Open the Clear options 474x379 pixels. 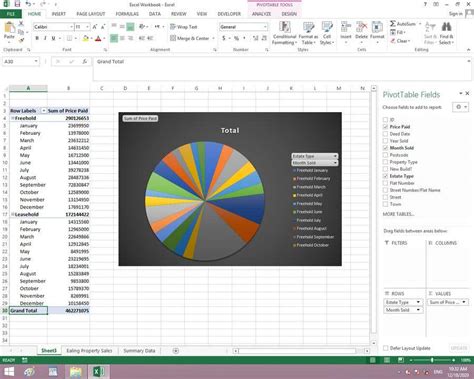(400, 41)
